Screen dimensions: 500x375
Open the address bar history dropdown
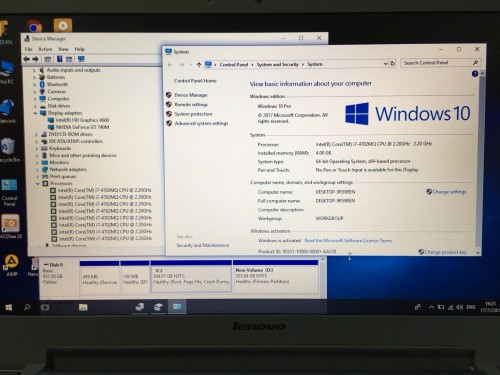[385, 63]
